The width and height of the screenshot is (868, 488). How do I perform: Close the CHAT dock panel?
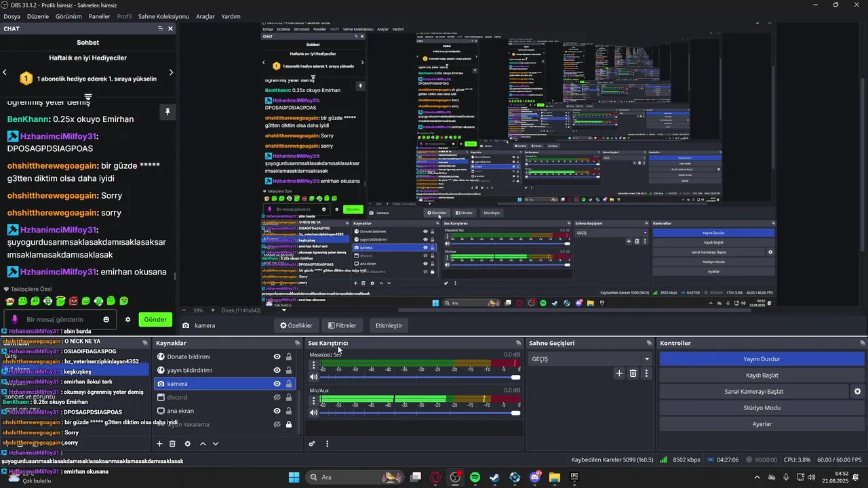[x=171, y=28]
